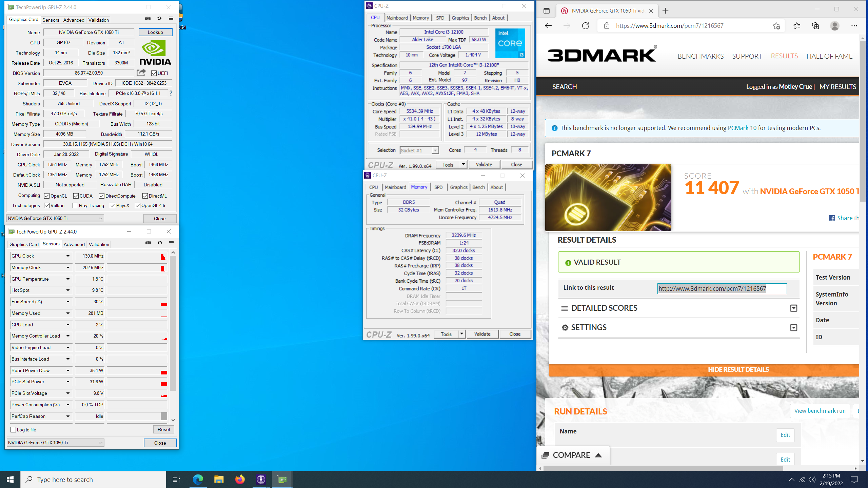Open browser Favorites list icon
Image resolution: width=868 pixels, height=488 pixels.
point(797,26)
